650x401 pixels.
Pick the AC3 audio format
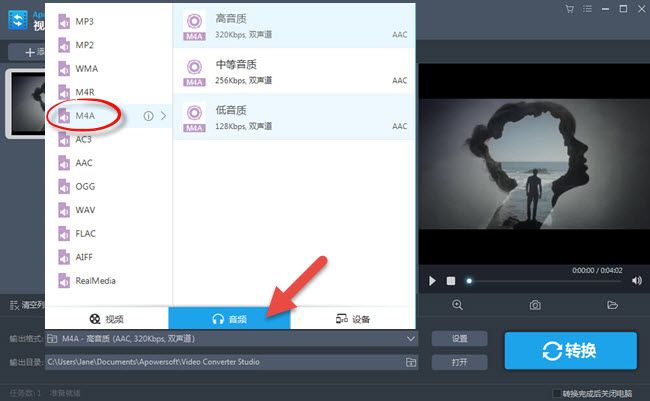coord(109,139)
